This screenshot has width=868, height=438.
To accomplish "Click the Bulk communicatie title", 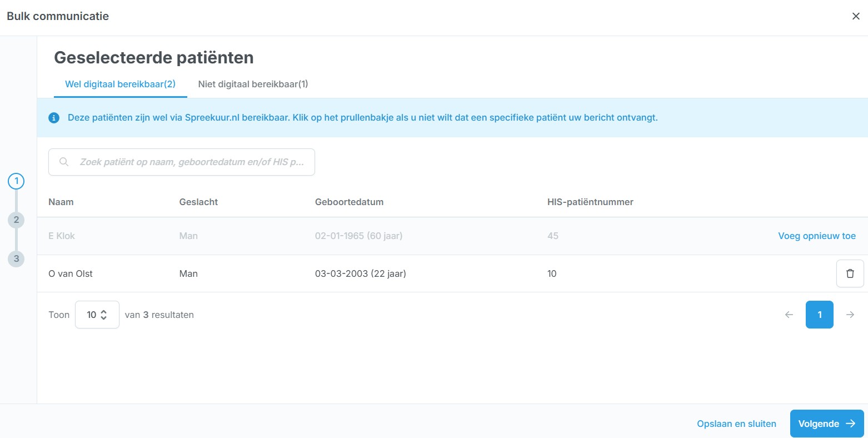I will (58, 16).
